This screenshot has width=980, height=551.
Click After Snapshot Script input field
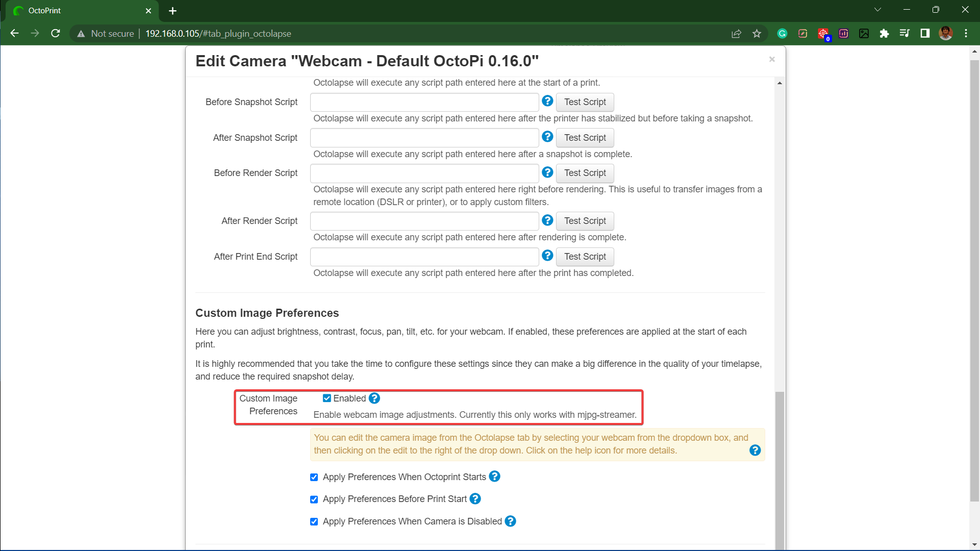(x=424, y=138)
